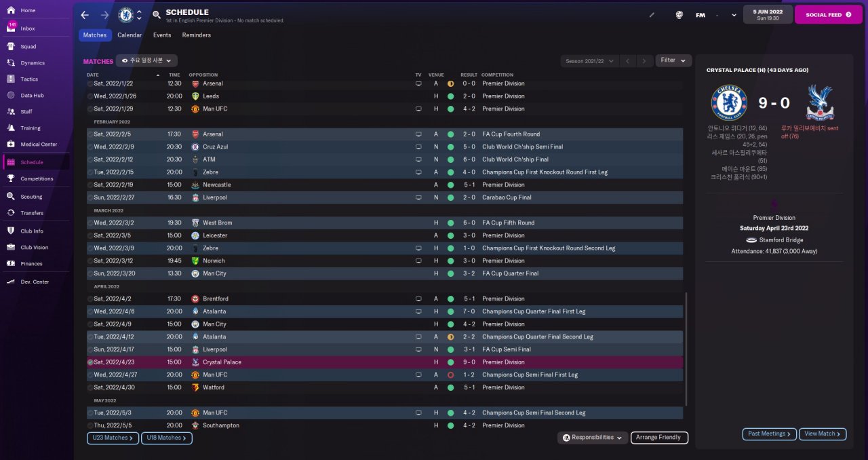This screenshot has width=868, height=460.
Task: Click the pencil edit icon in top bar
Action: pyautogui.click(x=652, y=14)
